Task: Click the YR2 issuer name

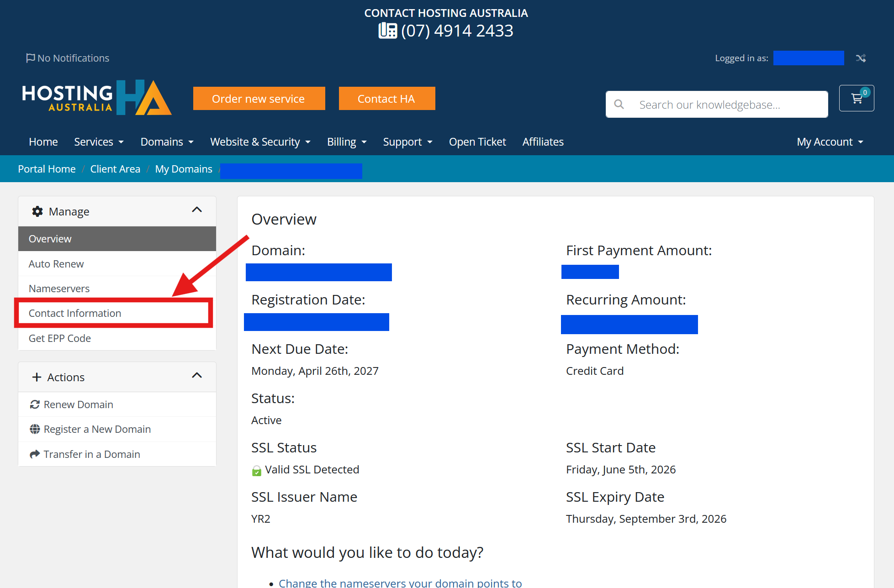Action: coord(261,519)
